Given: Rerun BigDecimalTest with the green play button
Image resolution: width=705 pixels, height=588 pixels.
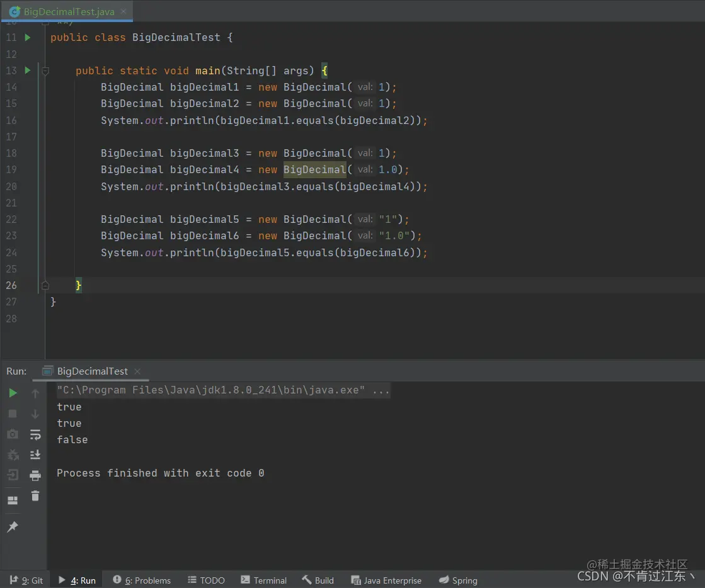Looking at the screenshot, I should point(13,393).
